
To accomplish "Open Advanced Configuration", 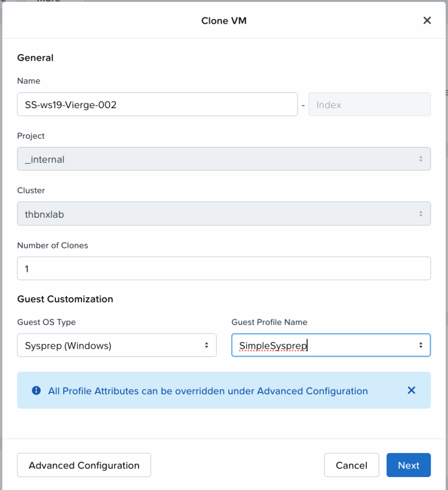I will click(x=84, y=465).
